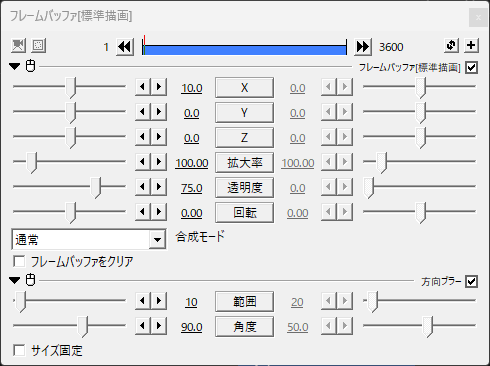This screenshot has width=490, height=366.
Task: Uncheck the フレームバッファ[標準描画] enable checkbox
Action: pyautogui.click(x=471, y=67)
